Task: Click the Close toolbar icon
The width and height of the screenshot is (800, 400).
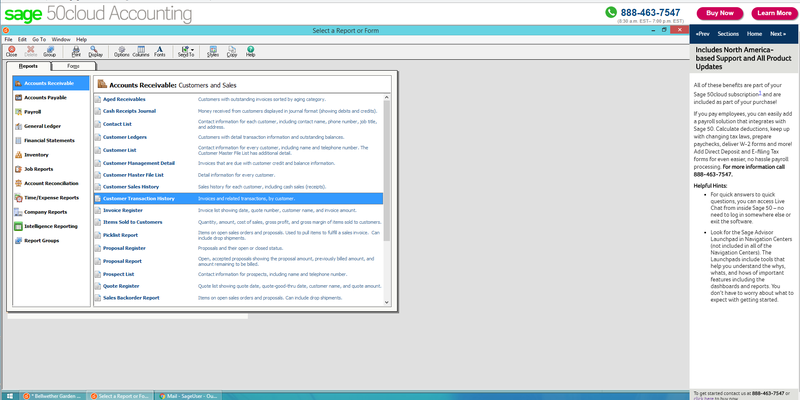Action: [11, 52]
